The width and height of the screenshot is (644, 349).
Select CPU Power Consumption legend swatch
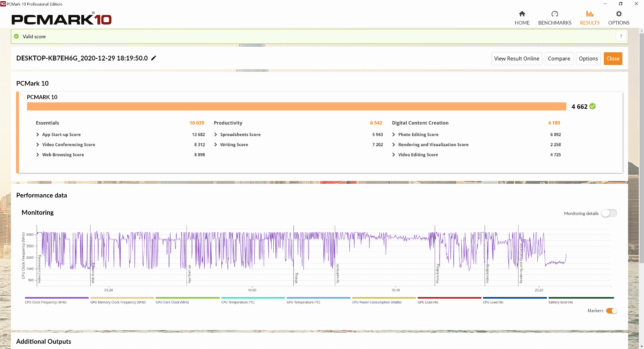[x=384, y=298]
